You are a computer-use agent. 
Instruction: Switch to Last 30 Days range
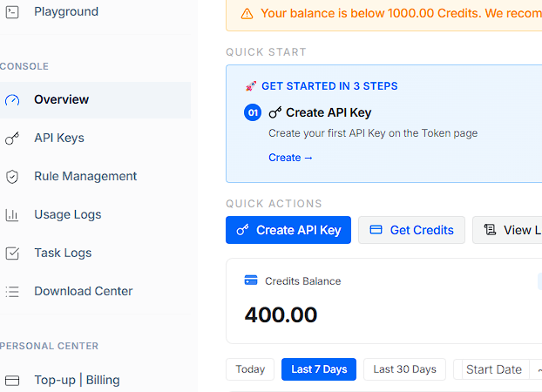click(404, 369)
